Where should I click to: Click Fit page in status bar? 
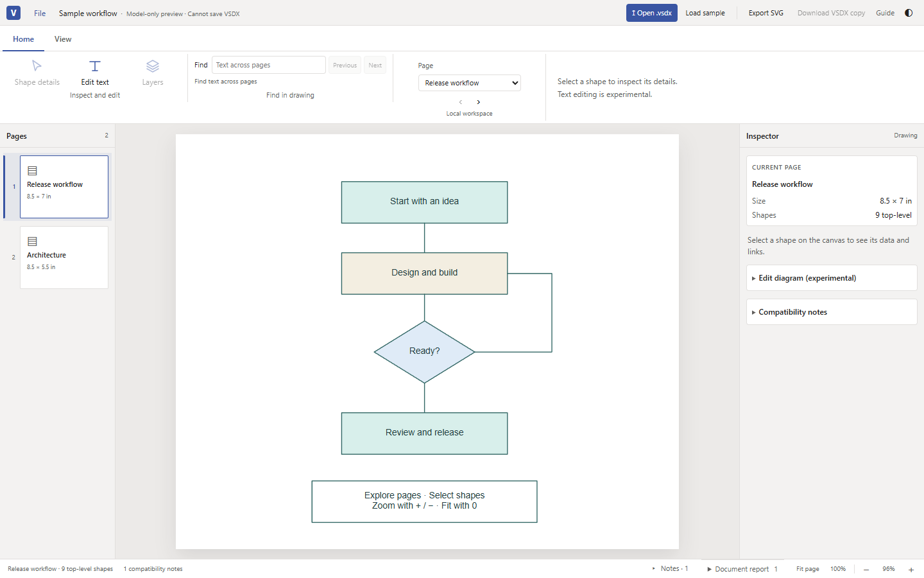(808, 569)
